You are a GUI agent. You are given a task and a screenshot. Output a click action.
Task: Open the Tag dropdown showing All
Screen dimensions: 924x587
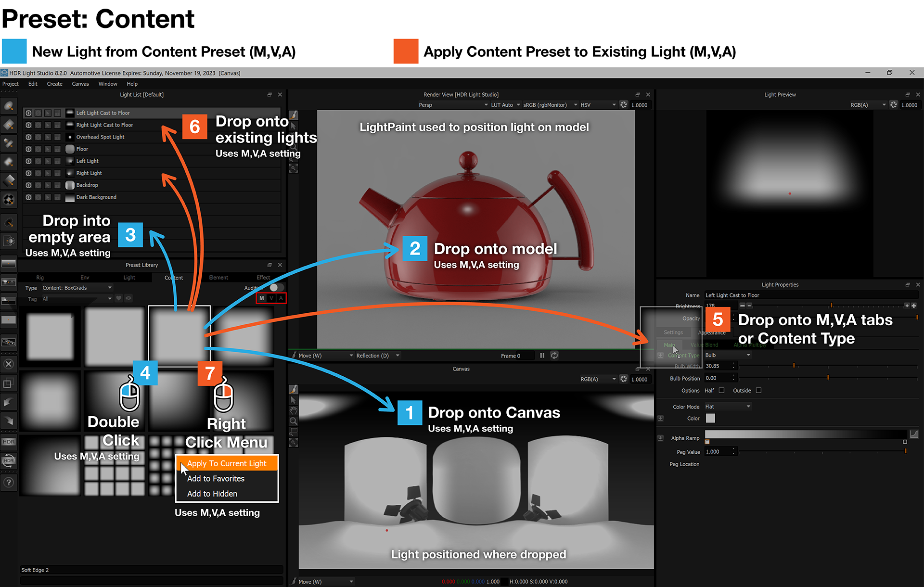coord(77,299)
